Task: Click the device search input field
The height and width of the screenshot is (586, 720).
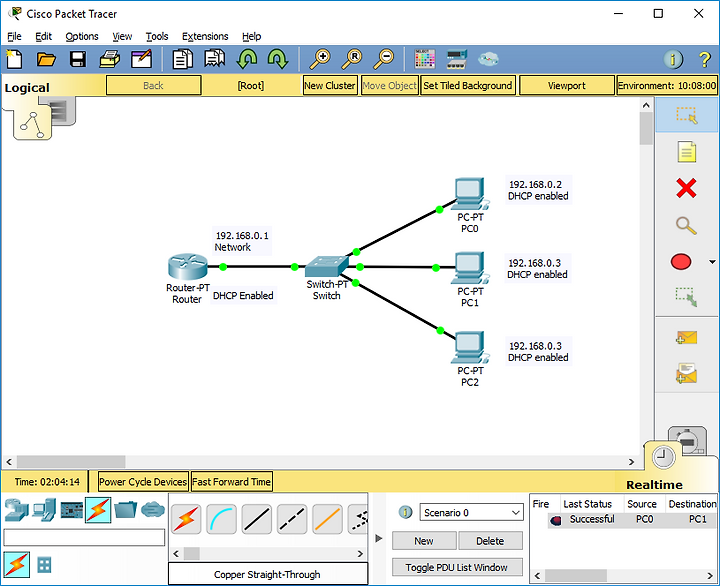Action: [84, 537]
